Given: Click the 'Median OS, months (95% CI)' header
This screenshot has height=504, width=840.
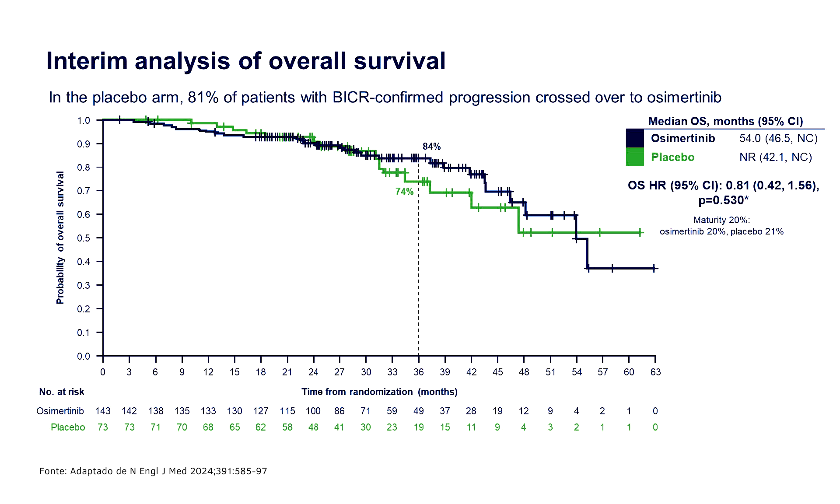Looking at the screenshot, I should point(725,121).
